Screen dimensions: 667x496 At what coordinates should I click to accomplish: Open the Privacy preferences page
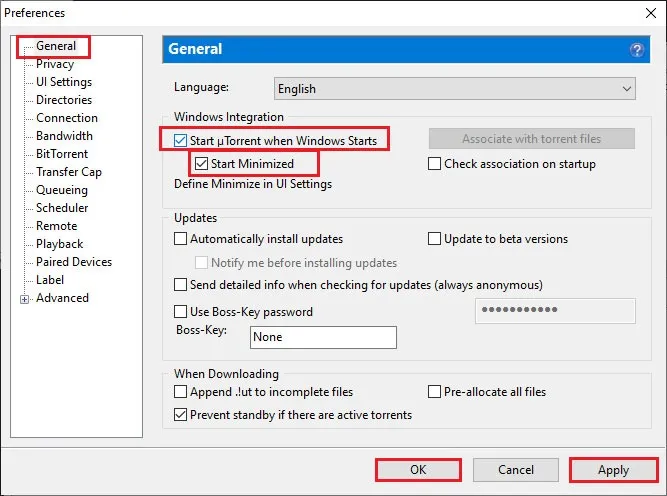click(55, 64)
